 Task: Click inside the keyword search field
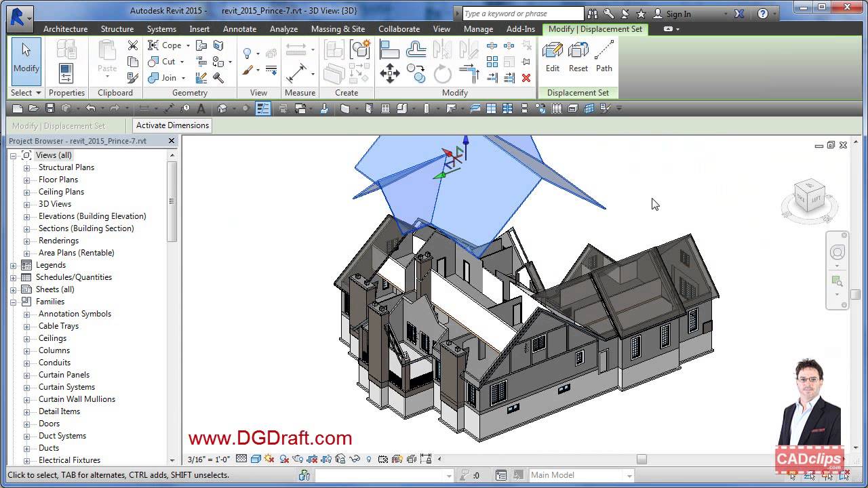click(522, 13)
